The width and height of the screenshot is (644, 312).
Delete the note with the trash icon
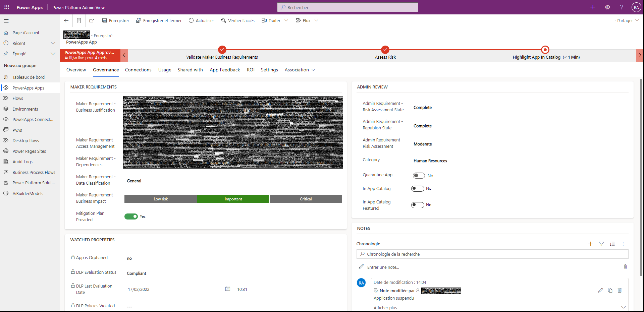[620, 290]
